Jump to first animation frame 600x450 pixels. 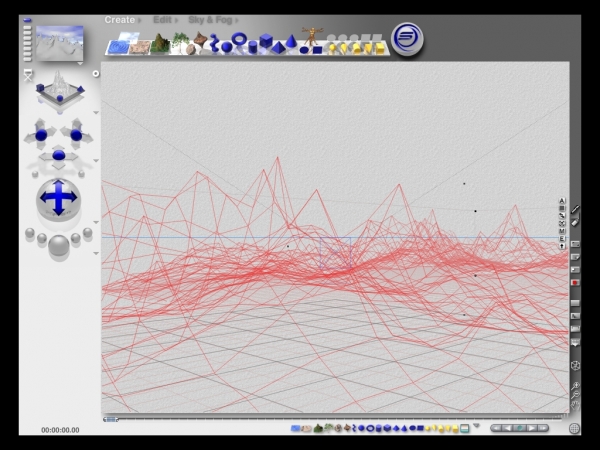click(x=496, y=428)
